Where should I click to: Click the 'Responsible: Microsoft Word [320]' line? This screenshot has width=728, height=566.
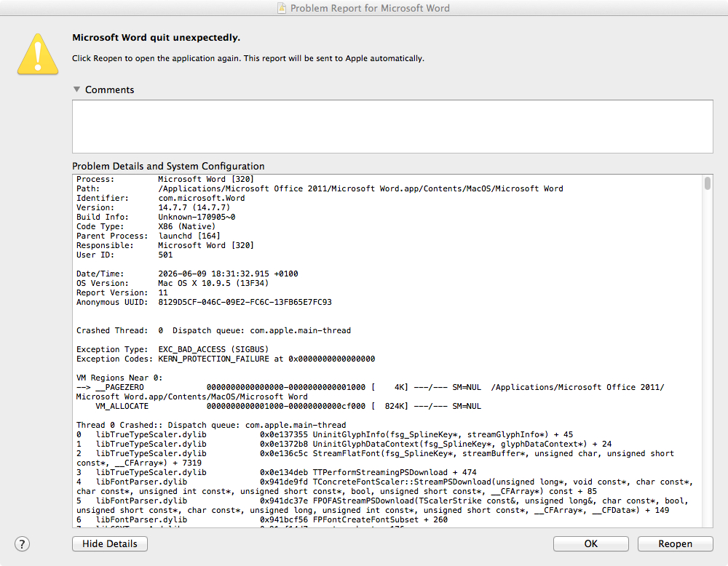click(x=165, y=245)
